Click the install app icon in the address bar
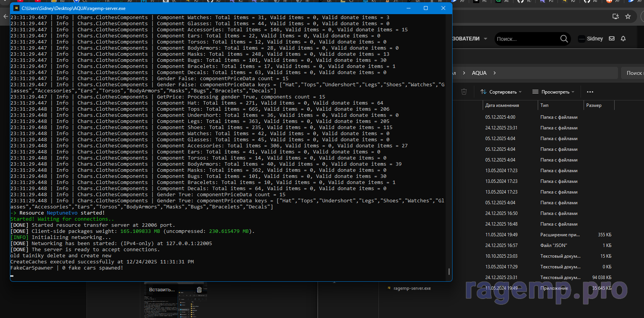This screenshot has height=318, width=644. [x=615, y=16]
